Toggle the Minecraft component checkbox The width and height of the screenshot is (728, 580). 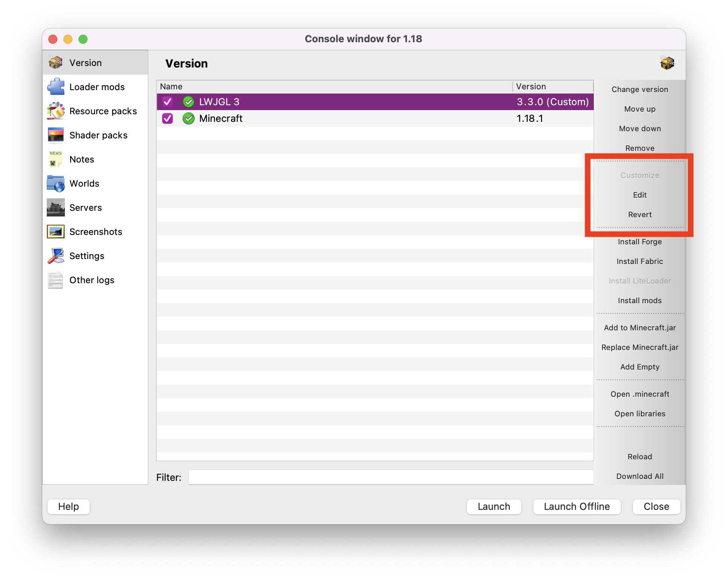click(167, 118)
